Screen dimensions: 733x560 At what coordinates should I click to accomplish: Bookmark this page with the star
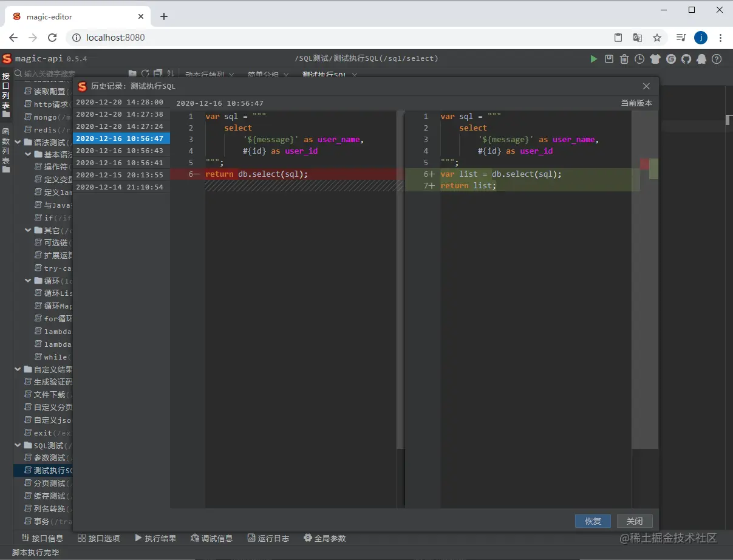click(x=656, y=38)
